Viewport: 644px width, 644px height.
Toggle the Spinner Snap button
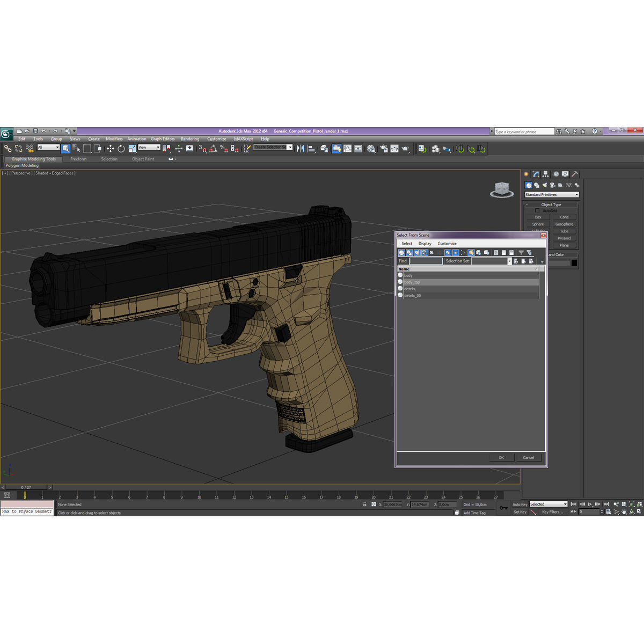point(235,149)
